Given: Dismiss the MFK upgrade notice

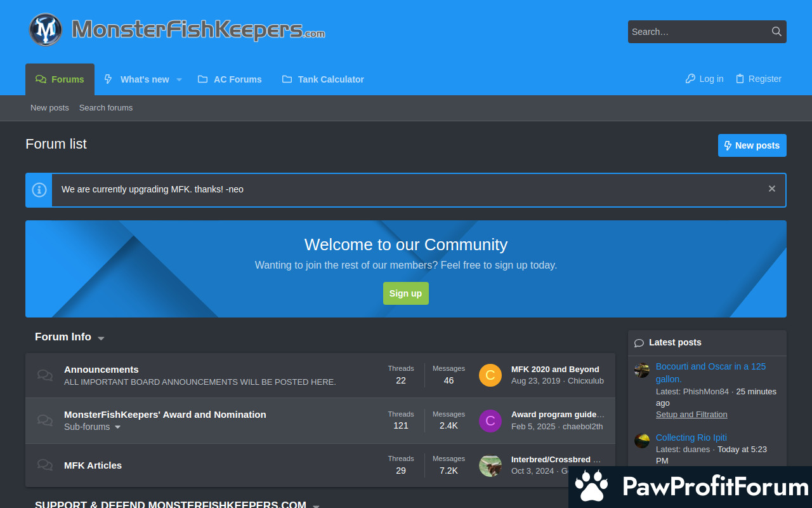Looking at the screenshot, I should point(771,189).
